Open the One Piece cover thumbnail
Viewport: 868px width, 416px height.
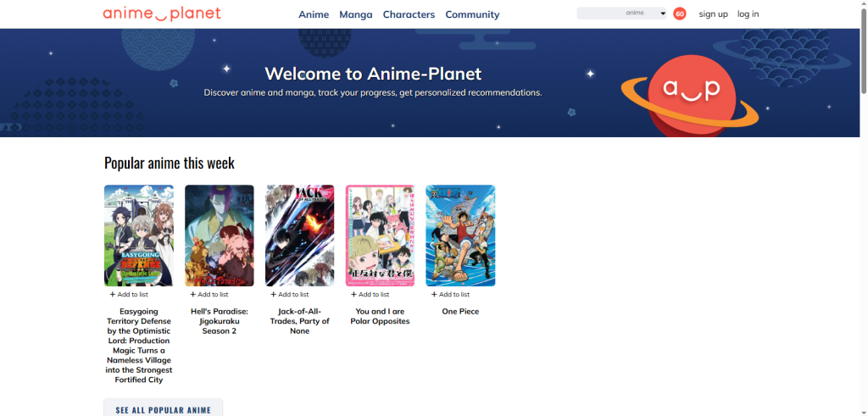[460, 235]
